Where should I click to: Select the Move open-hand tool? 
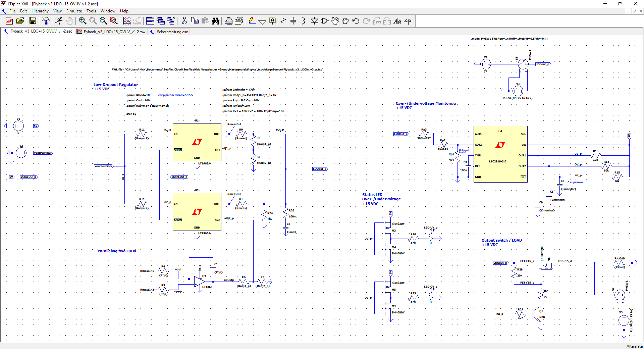335,21
